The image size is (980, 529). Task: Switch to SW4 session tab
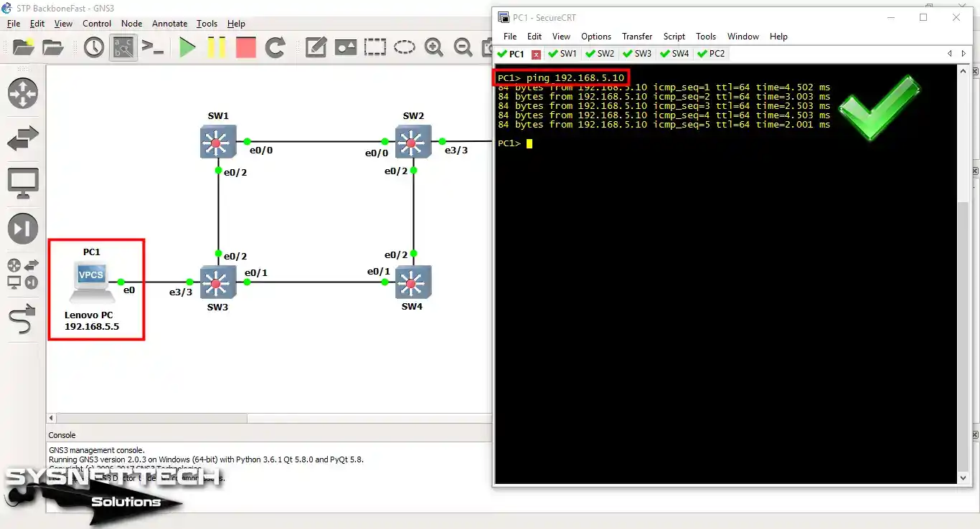tap(674, 54)
